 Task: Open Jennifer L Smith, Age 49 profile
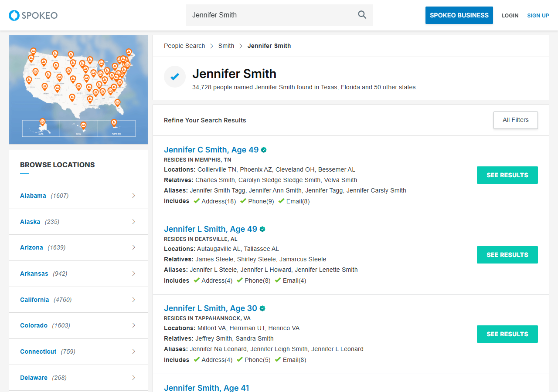tap(211, 229)
